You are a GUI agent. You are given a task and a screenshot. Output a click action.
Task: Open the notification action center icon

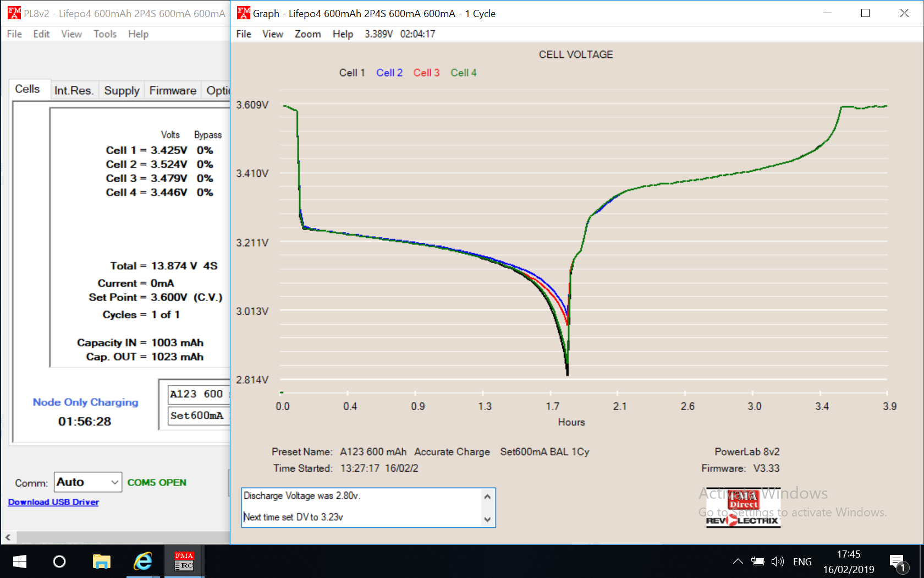tap(897, 562)
